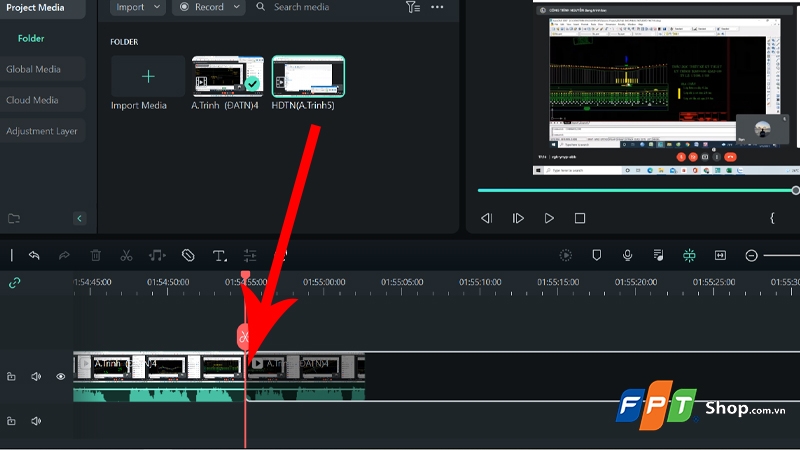Collapse the media sidebar with chevron
Image resolution: width=800 pixels, height=450 pixels.
tap(80, 218)
